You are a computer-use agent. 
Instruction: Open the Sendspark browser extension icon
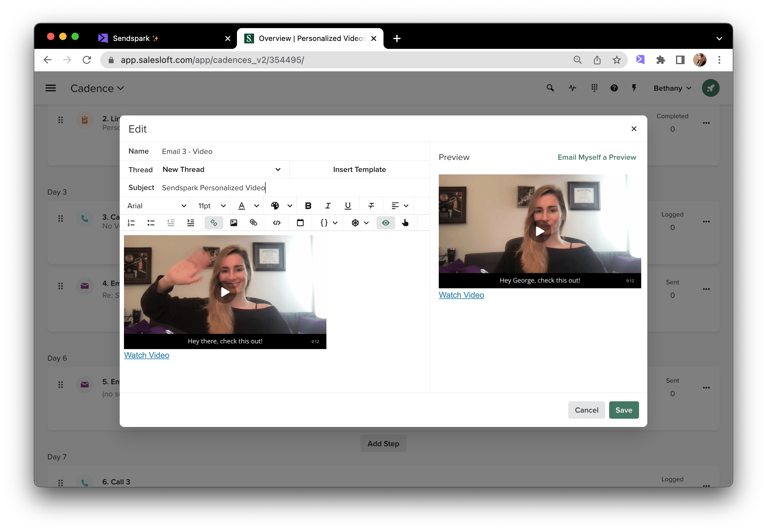click(640, 60)
